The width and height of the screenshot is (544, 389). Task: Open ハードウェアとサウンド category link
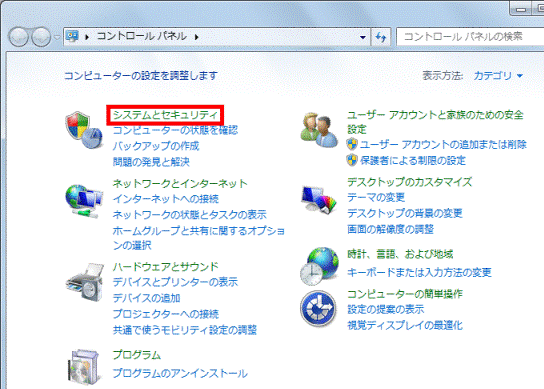[165, 267]
